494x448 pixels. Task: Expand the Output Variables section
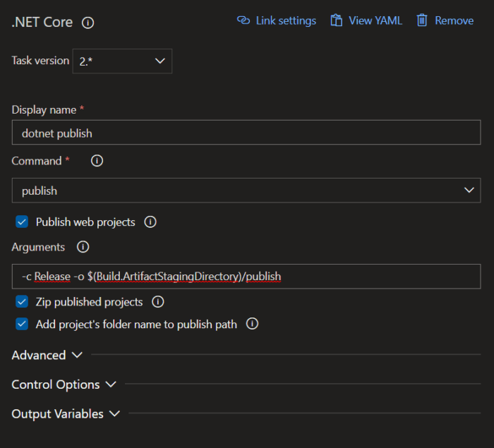[66, 414]
